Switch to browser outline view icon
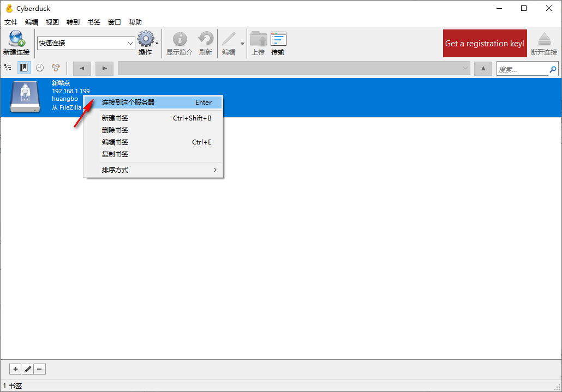Screen dimensions: 562x392 (8, 68)
